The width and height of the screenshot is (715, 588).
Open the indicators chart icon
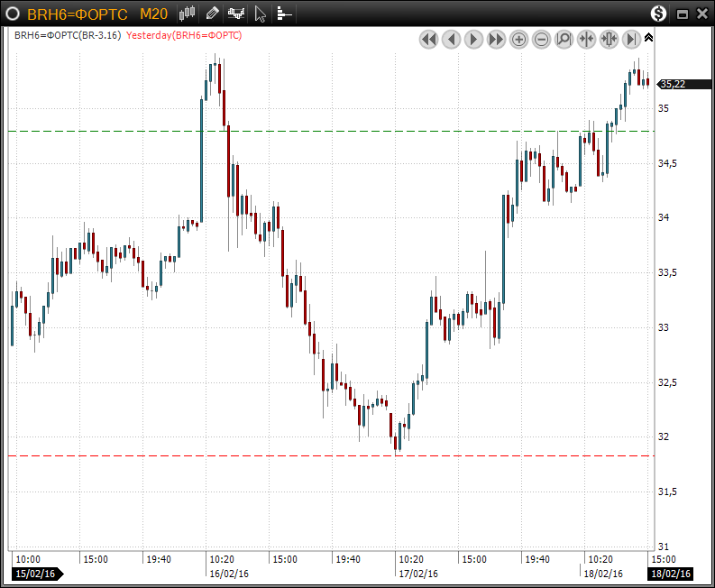pyautogui.click(x=236, y=14)
